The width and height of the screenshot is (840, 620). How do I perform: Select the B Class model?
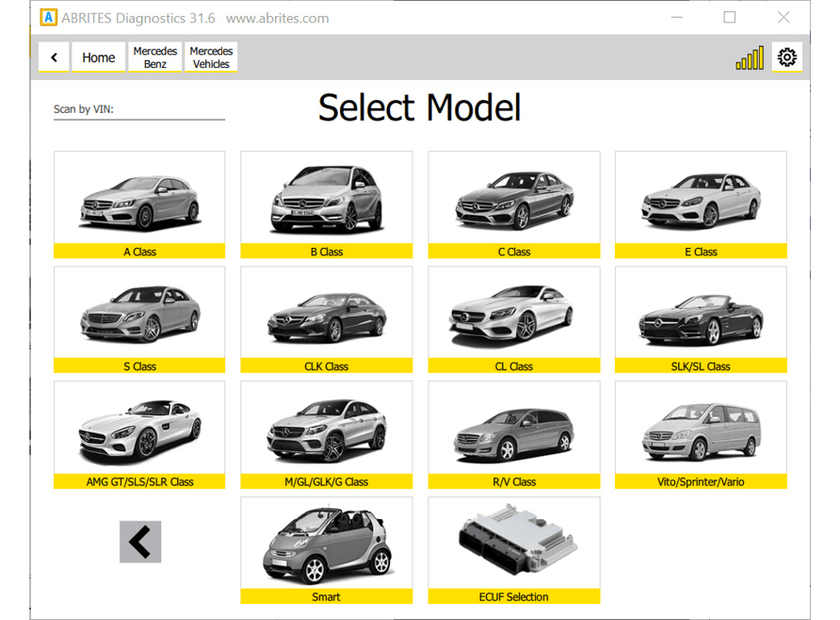326,204
